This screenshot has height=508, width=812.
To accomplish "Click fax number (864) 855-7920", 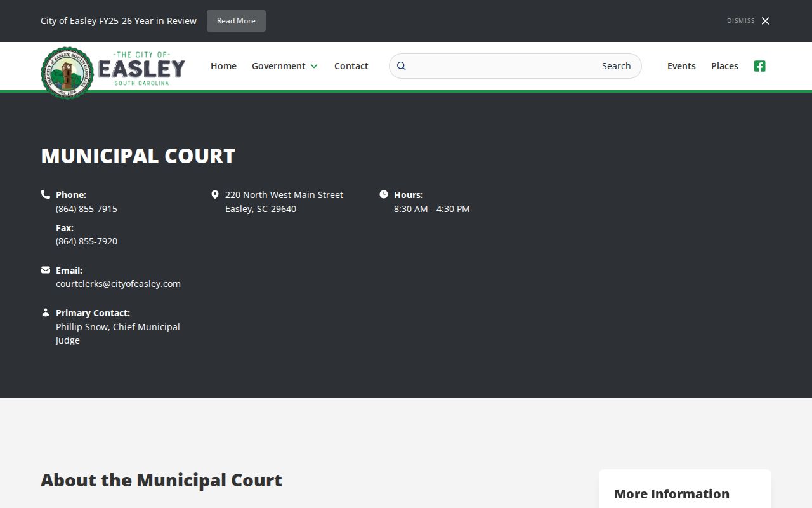I will (x=86, y=241).
